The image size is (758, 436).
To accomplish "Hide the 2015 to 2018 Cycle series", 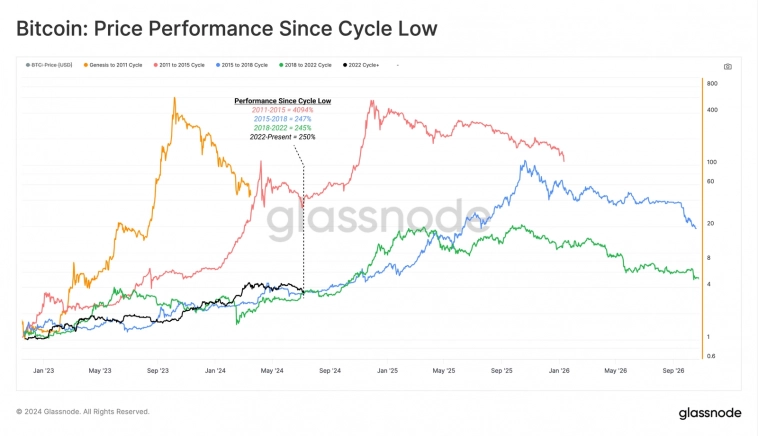I will click(x=245, y=65).
